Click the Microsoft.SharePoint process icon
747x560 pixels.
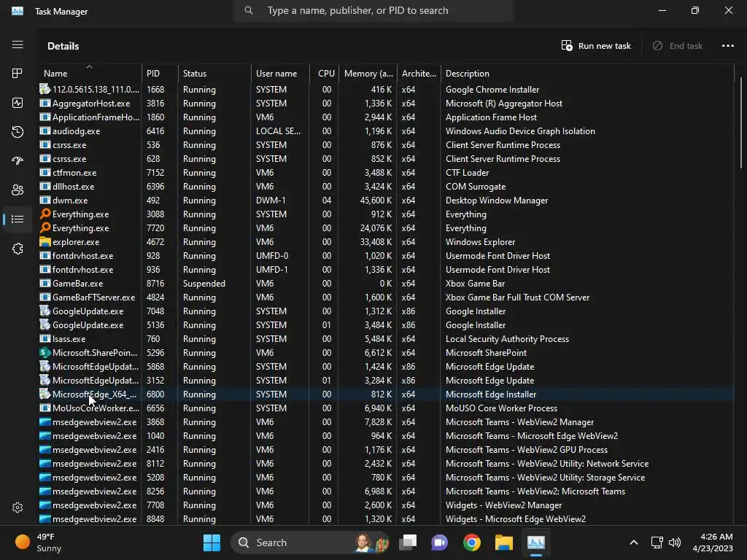pos(44,352)
